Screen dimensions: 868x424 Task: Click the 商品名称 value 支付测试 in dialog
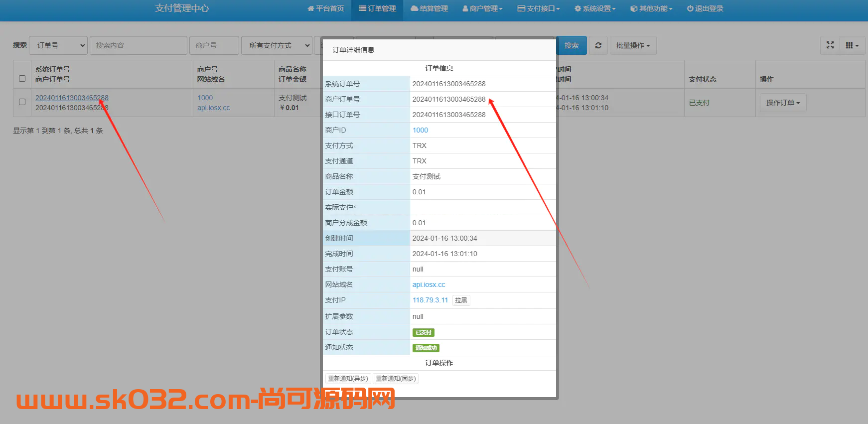pos(427,176)
